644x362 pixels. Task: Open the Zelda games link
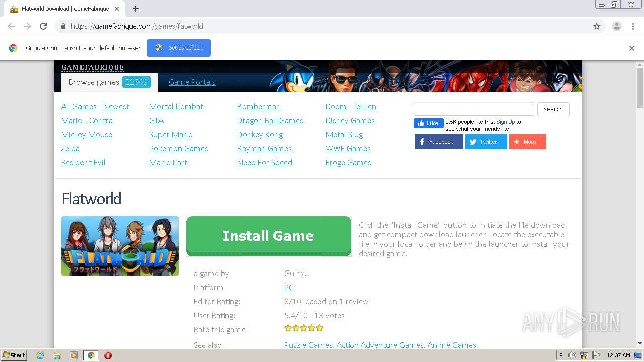tap(70, 149)
